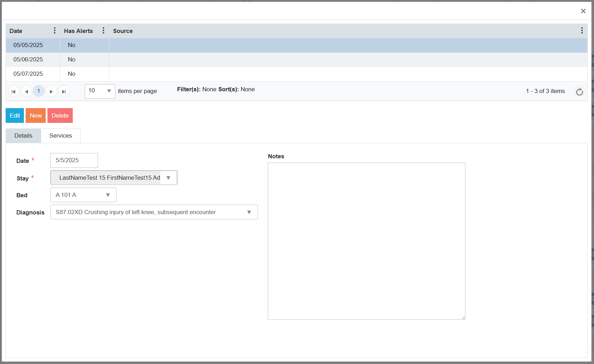
Task: Go to the next grid page
Action: tap(51, 91)
